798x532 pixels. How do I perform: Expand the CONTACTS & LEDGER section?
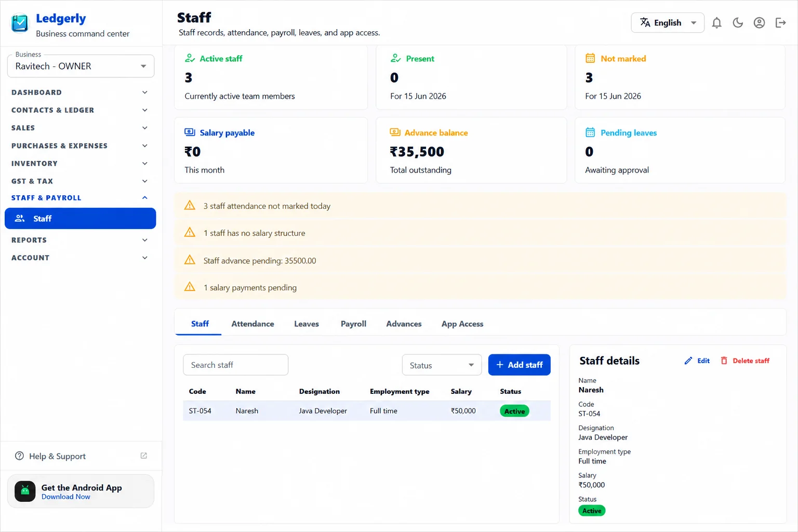pos(80,110)
